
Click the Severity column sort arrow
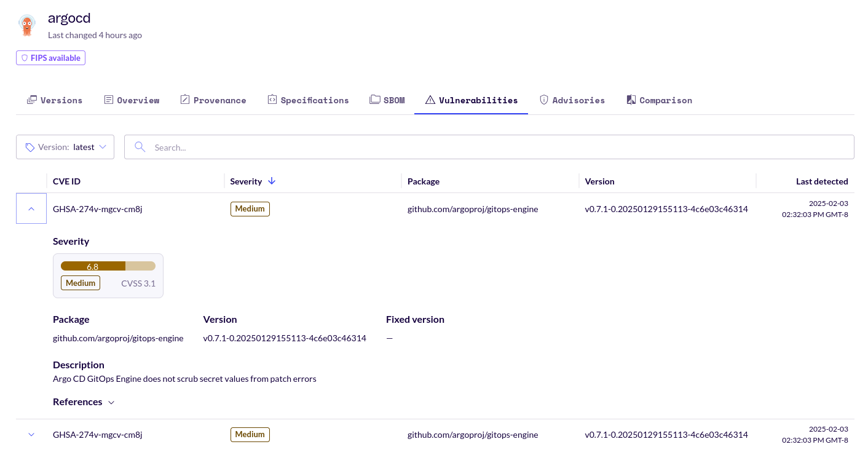tap(272, 181)
